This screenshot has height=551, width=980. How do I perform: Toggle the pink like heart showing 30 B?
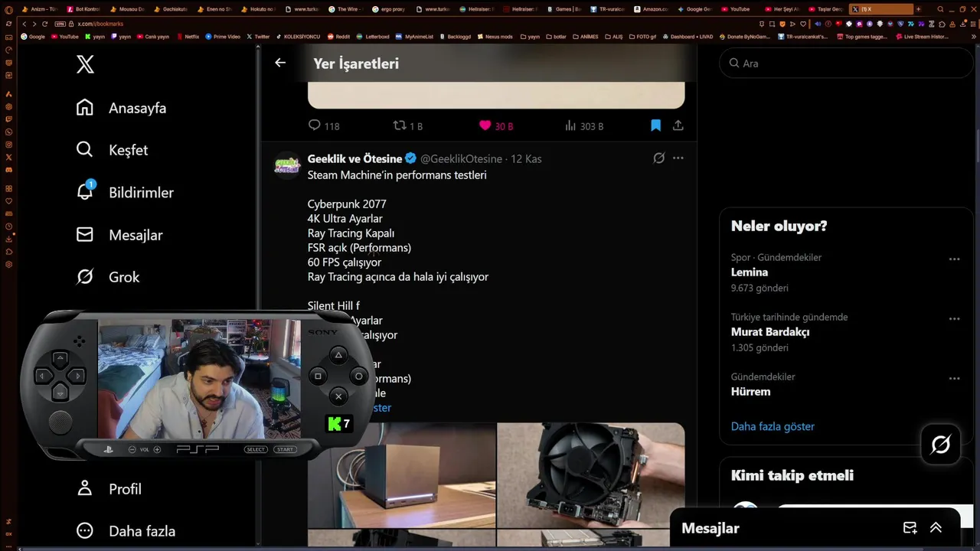[485, 126]
